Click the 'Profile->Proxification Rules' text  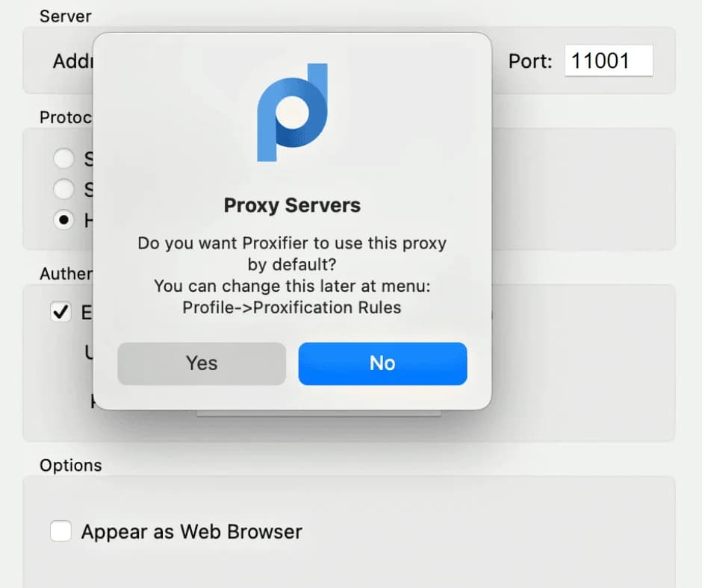point(292,307)
